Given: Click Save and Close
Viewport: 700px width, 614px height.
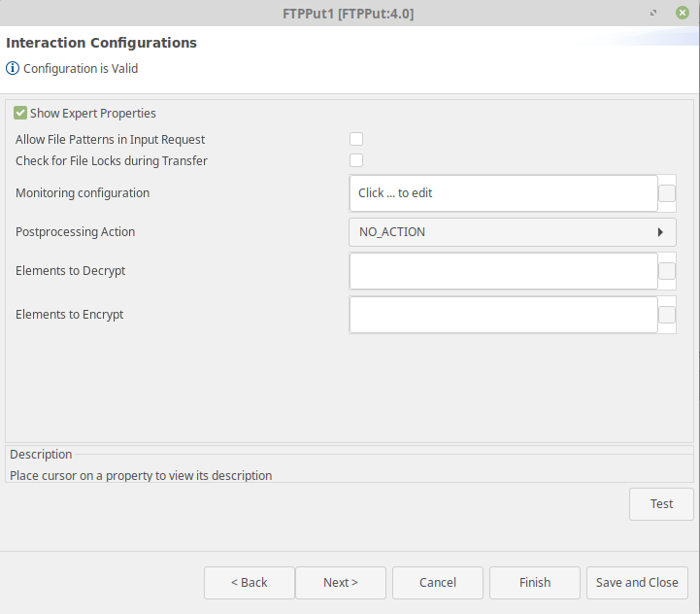Looking at the screenshot, I should coord(637,583).
